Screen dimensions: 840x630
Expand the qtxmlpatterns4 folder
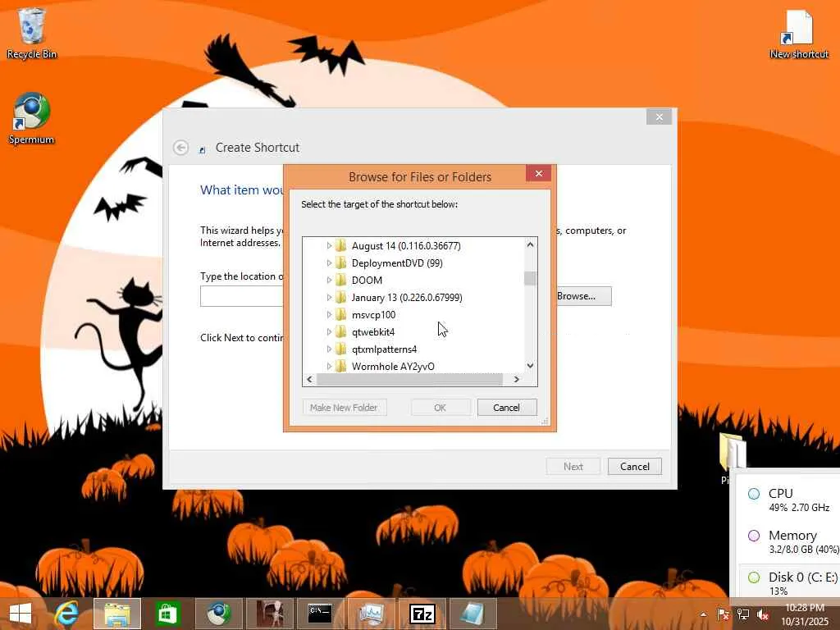click(x=329, y=349)
